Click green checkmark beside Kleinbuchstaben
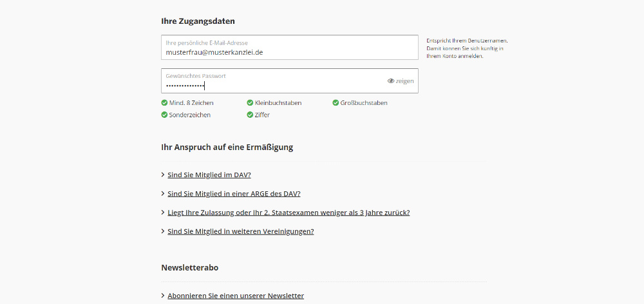This screenshot has width=644, height=304. pos(250,102)
